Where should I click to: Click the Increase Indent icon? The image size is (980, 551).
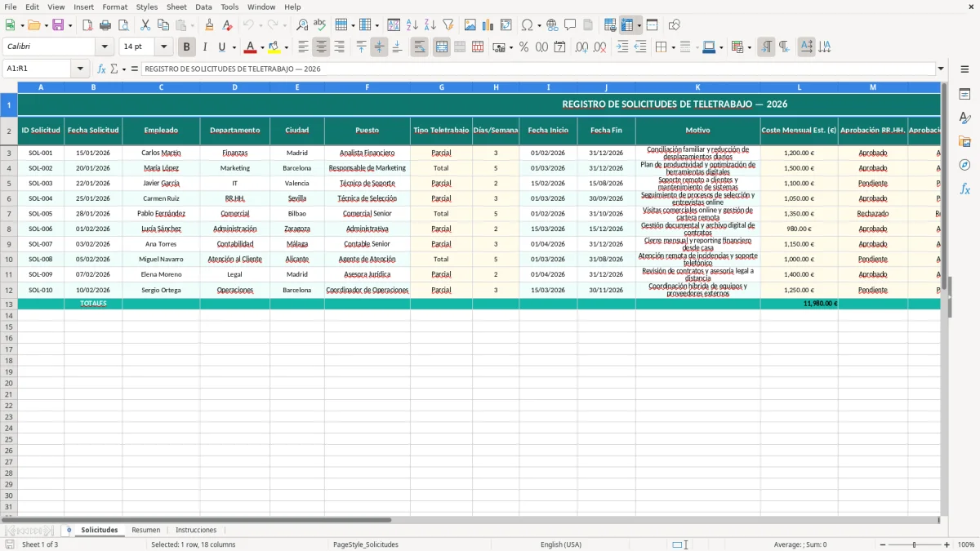622,47
